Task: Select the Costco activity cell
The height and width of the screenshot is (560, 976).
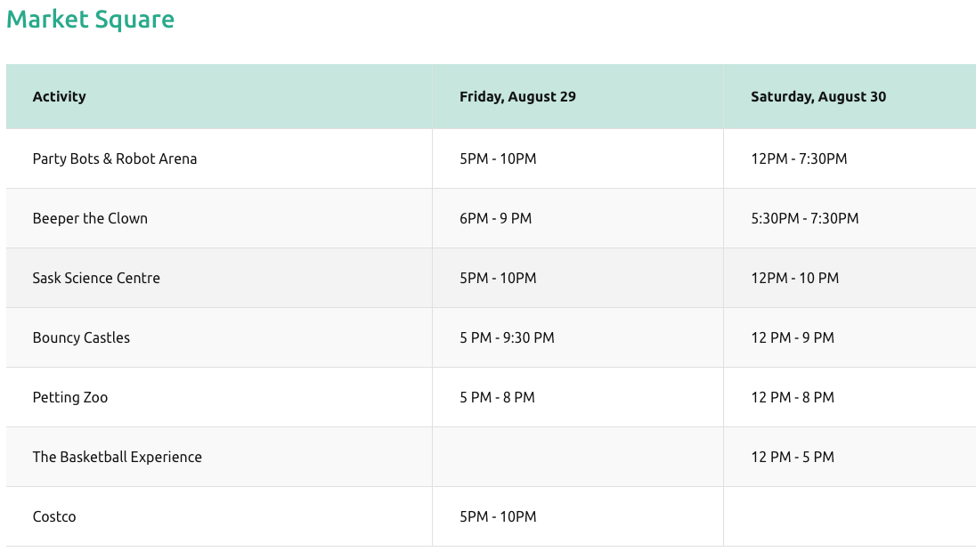Action: tap(54, 516)
